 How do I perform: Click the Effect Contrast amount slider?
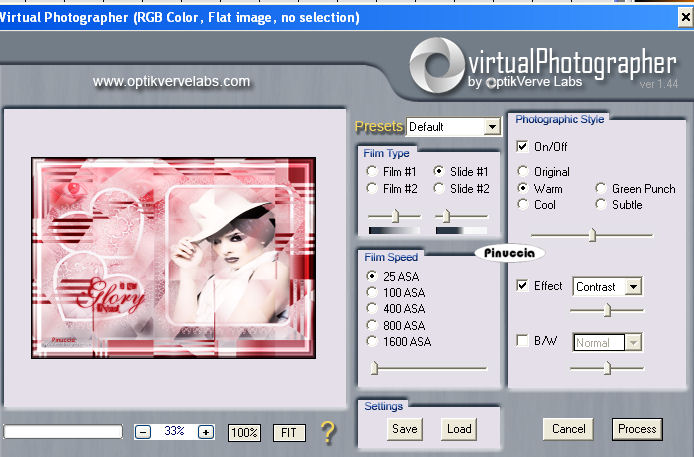608,311
